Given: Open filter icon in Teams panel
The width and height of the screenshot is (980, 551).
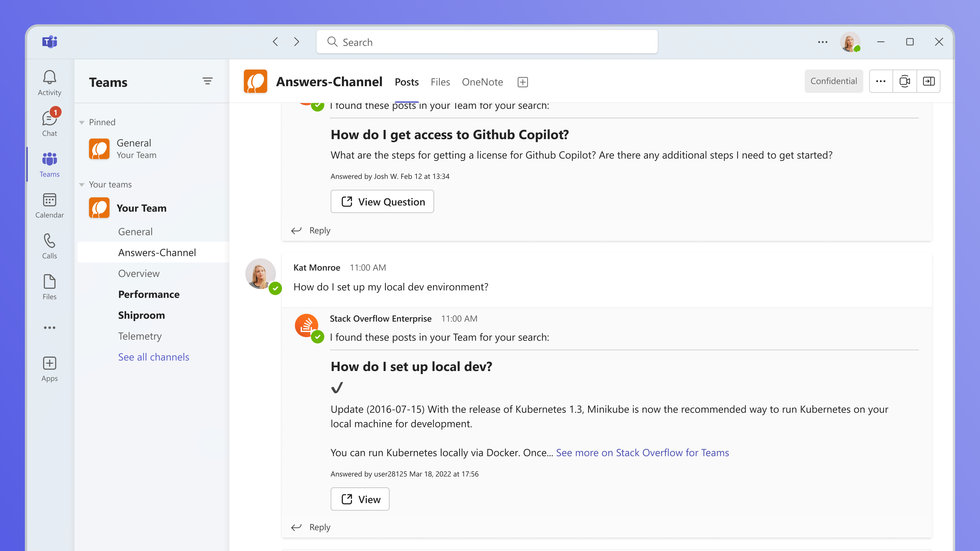Looking at the screenshot, I should pos(207,81).
